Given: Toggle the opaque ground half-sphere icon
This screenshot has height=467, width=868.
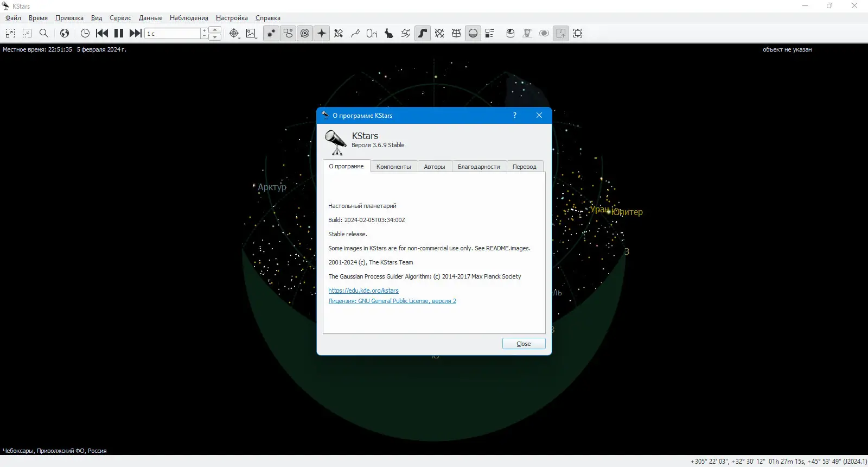Looking at the screenshot, I should point(473,33).
